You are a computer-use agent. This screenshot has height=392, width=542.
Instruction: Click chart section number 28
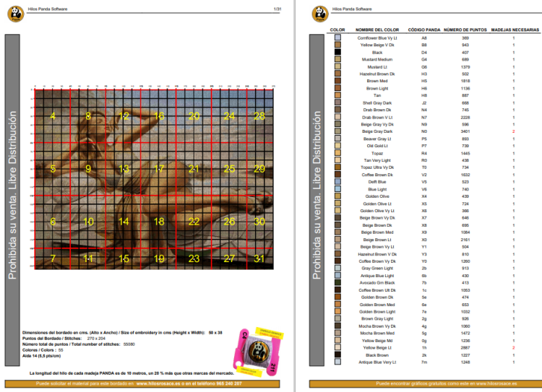(x=259, y=116)
